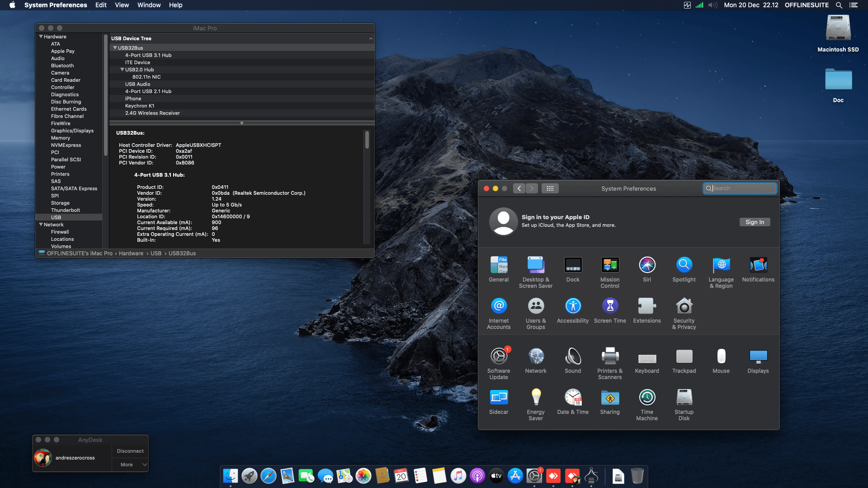Click the Sign In button

[754, 222]
